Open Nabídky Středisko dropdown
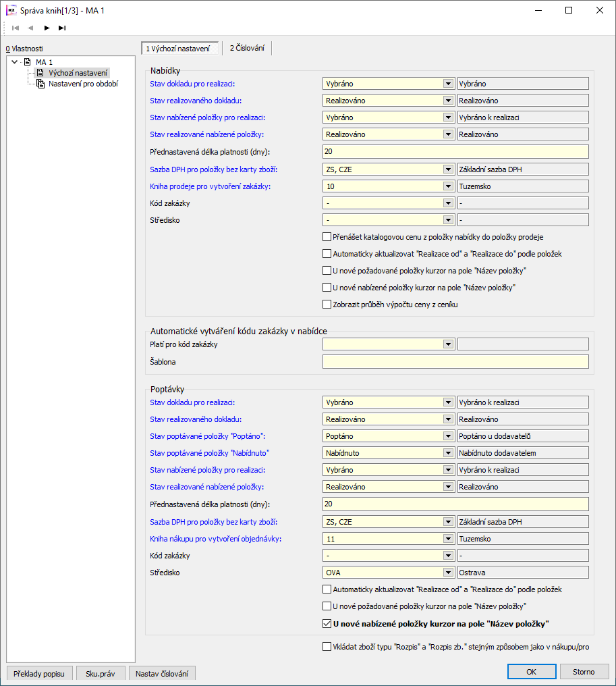 pyautogui.click(x=448, y=220)
